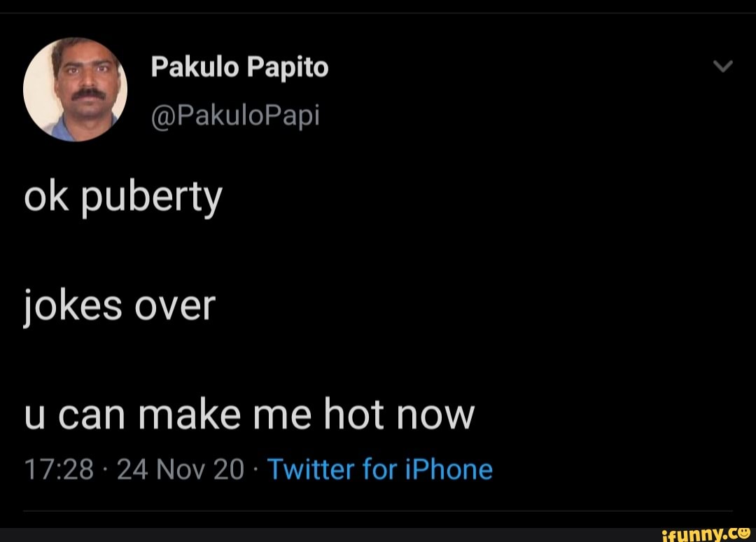Select the display name Pakulo Papito

[x=240, y=67]
